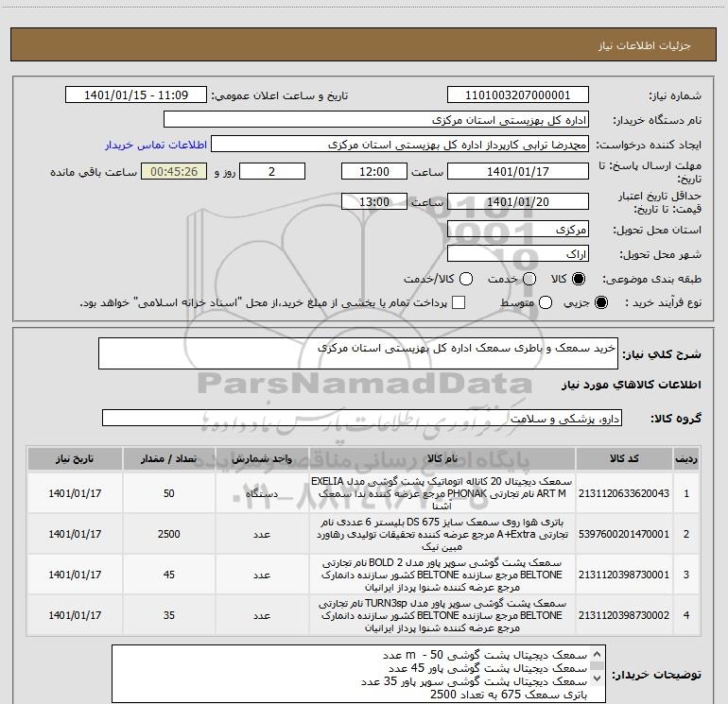The height and width of the screenshot is (704, 728).
Task: Click the price validity date 1401/01/20 field
Action: pos(518,201)
